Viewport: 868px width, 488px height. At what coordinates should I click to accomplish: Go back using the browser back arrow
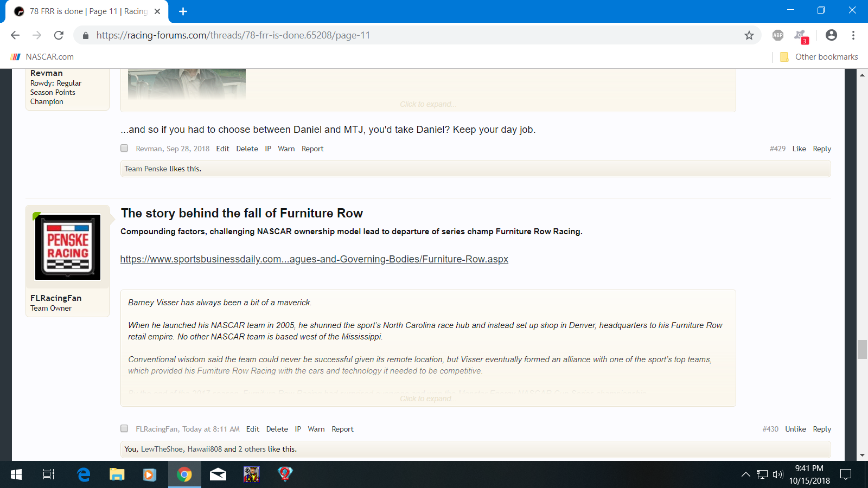pos(15,35)
